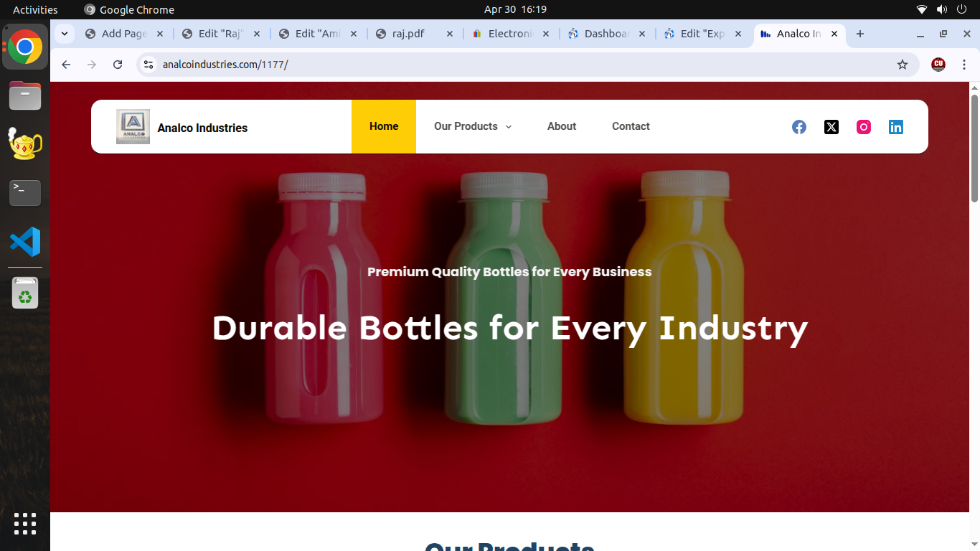Expand the Our Products dropdown menu
Image resolution: width=980 pixels, height=551 pixels.
click(473, 126)
